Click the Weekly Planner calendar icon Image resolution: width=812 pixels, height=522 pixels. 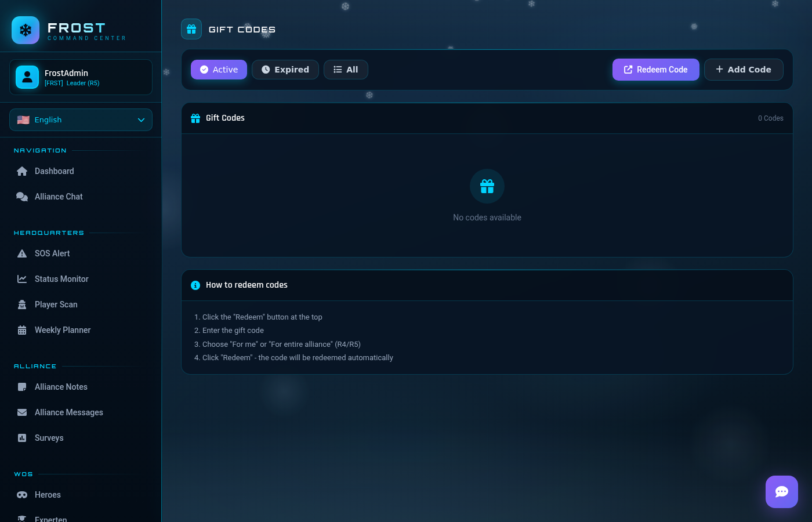tap(22, 330)
